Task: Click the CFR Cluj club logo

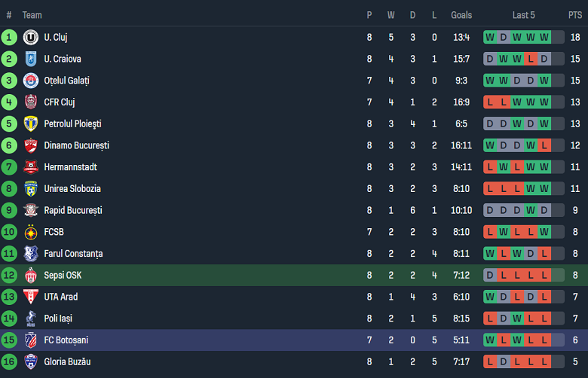Action: pos(31,102)
